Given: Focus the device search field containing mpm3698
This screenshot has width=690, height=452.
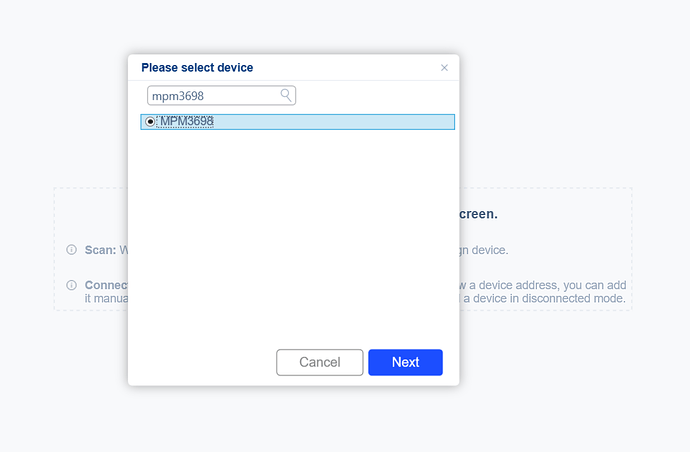Looking at the screenshot, I should pos(213,96).
